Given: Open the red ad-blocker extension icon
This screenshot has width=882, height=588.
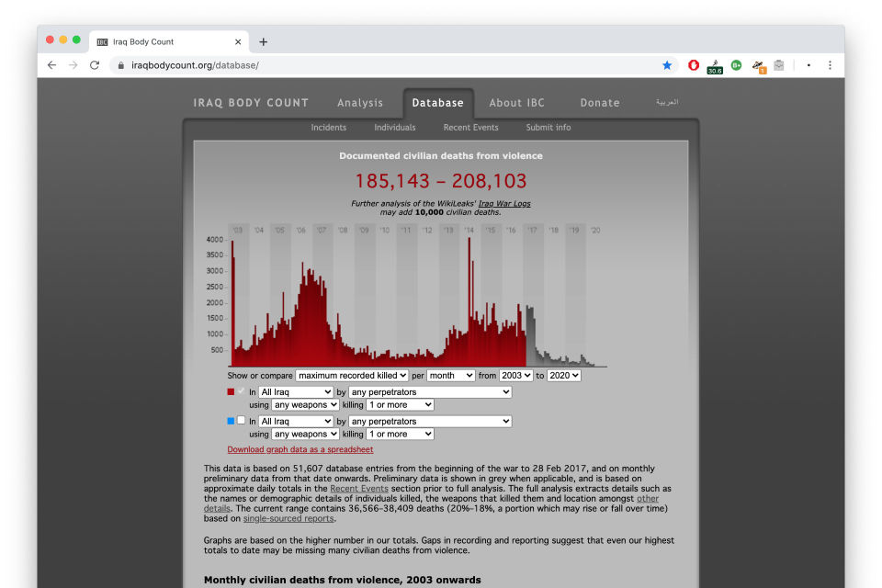Looking at the screenshot, I should pos(694,65).
